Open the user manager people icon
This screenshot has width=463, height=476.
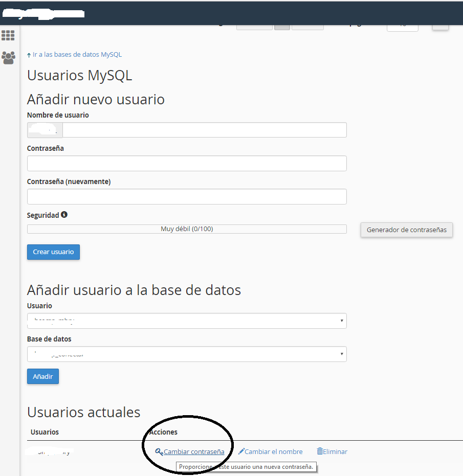(x=8, y=58)
